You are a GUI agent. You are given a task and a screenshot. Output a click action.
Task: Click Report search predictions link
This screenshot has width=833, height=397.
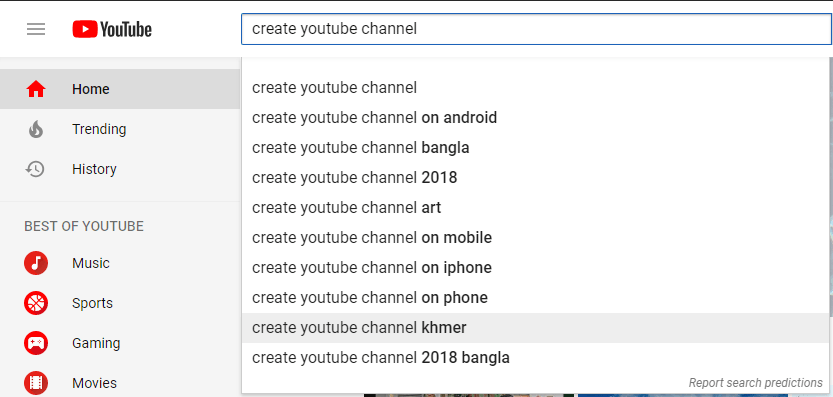(x=755, y=383)
